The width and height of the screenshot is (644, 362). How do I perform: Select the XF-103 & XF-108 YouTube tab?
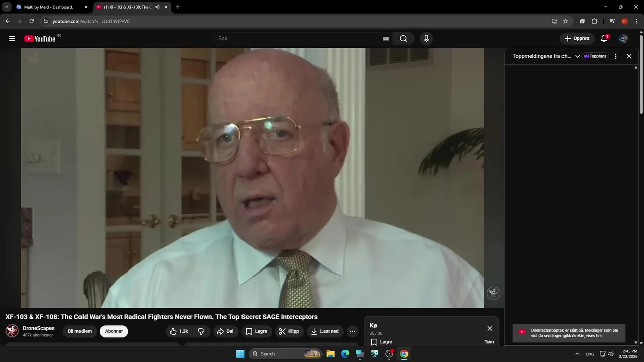(128, 7)
